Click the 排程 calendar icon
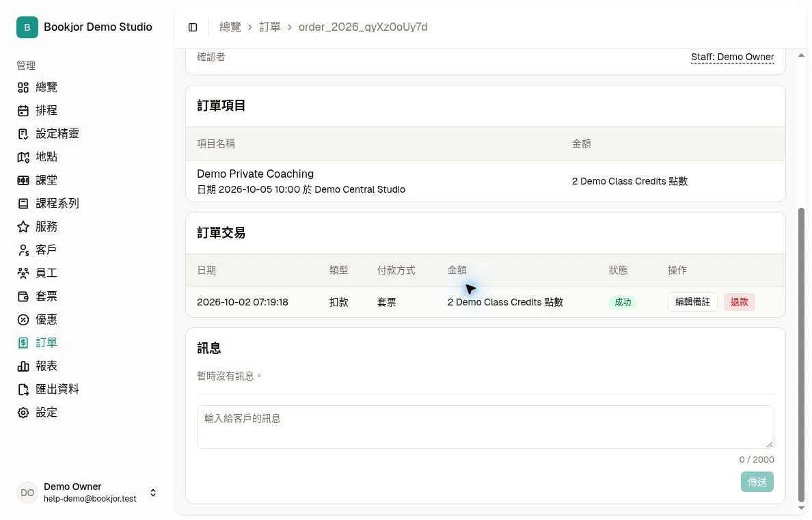This screenshot has width=812, height=520. coord(23,110)
